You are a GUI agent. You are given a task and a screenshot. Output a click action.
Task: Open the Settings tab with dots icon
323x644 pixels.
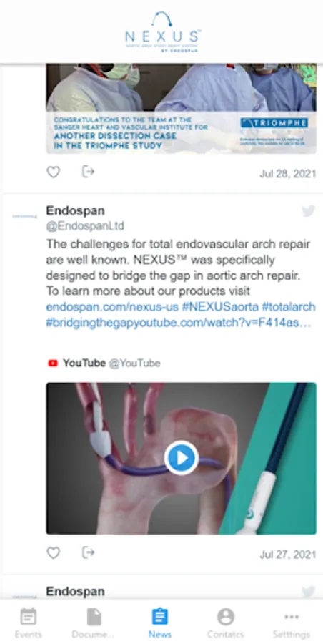tap(292, 623)
